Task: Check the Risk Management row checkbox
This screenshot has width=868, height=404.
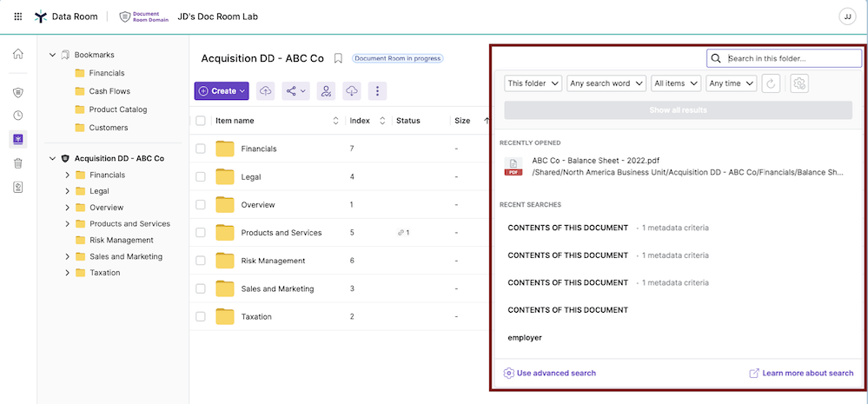Action: coord(201,261)
